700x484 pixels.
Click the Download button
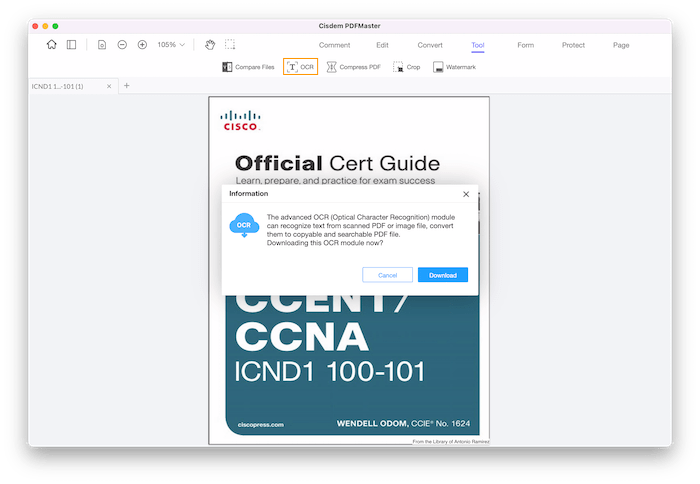[443, 275]
